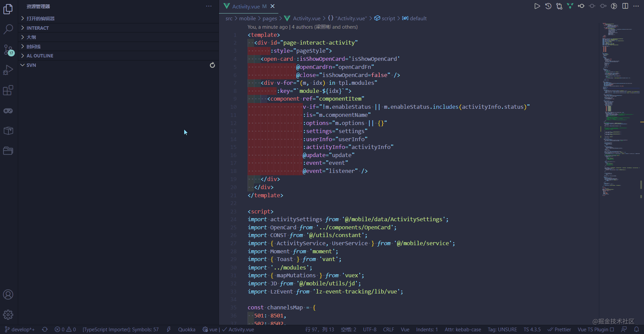
Task: Open the Run and Debug view
Action: pyautogui.click(x=8, y=70)
